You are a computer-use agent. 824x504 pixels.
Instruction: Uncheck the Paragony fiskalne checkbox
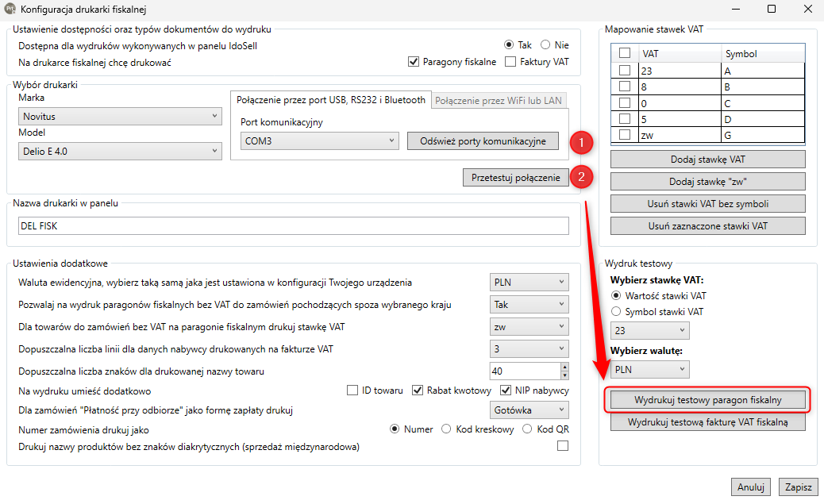click(x=413, y=61)
